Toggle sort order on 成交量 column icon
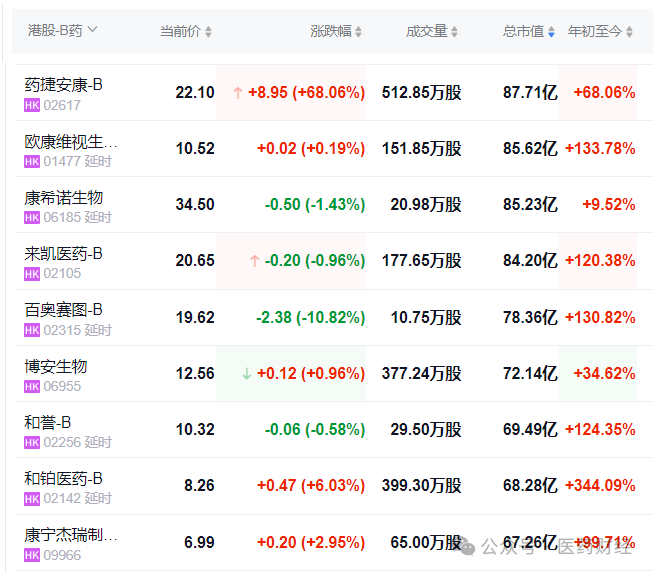653x573 pixels. pos(455,32)
